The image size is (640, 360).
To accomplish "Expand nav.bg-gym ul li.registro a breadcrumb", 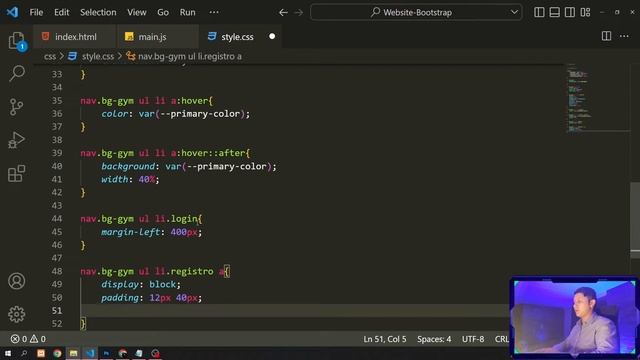I will (190, 56).
